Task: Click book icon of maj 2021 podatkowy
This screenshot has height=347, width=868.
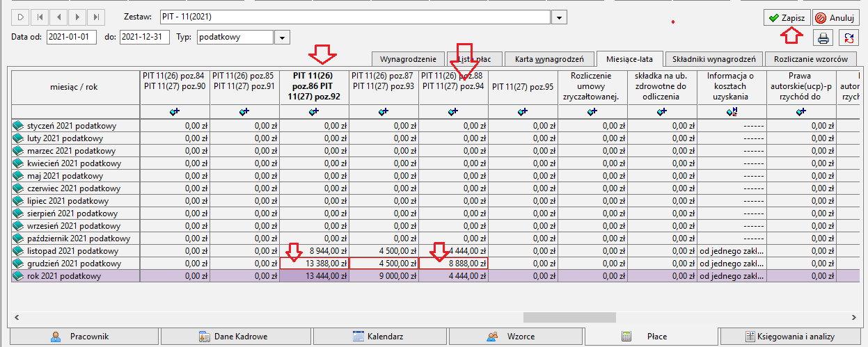Action: 19,176
